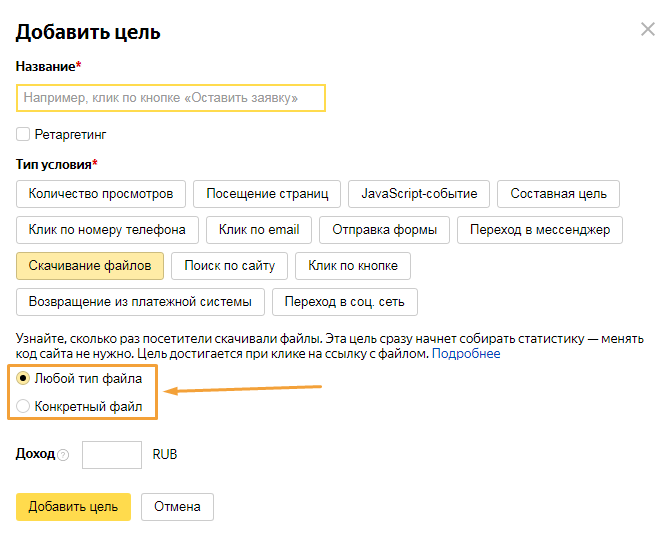Choose the Поиск по сайту condition

point(230,266)
